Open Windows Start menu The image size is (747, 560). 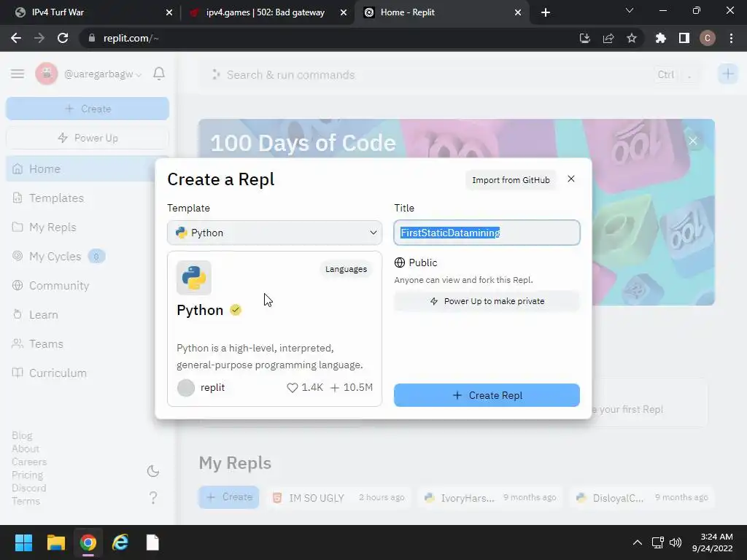click(23, 542)
